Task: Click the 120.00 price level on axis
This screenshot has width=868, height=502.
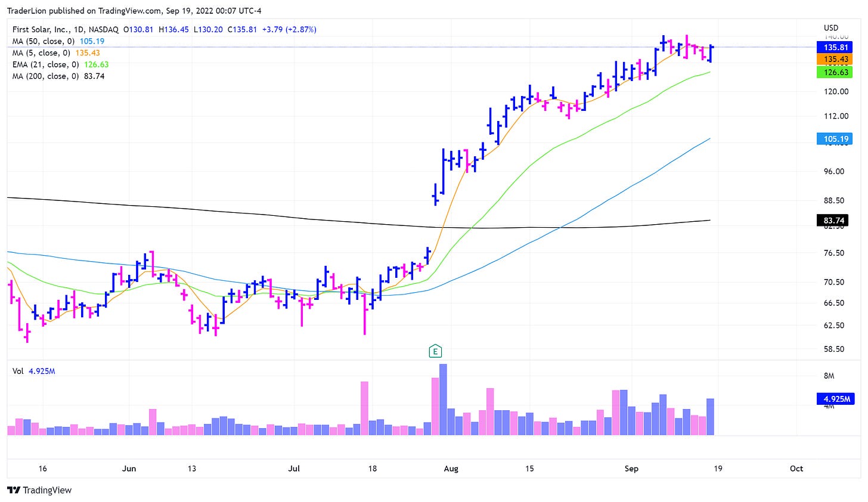Action: (836, 92)
